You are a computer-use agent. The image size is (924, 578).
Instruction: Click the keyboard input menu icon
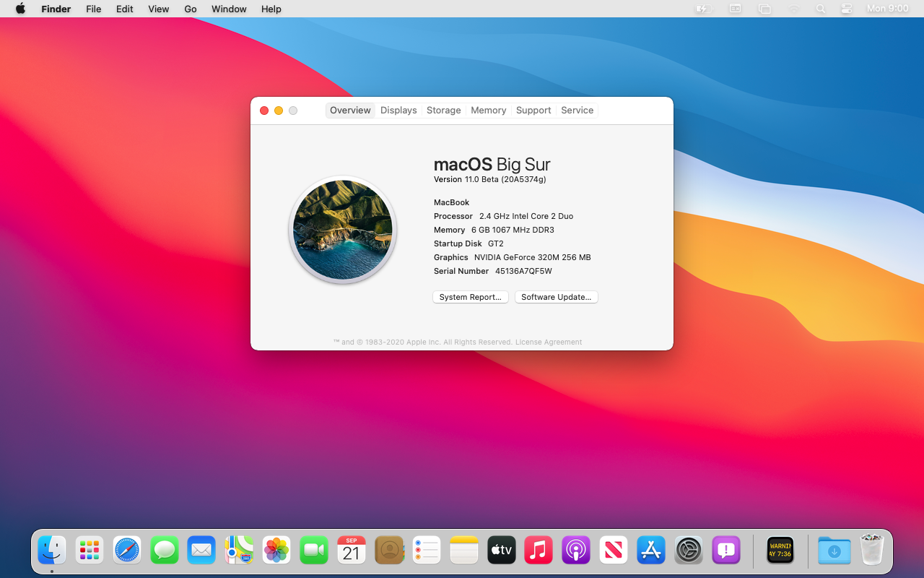[x=735, y=9]
